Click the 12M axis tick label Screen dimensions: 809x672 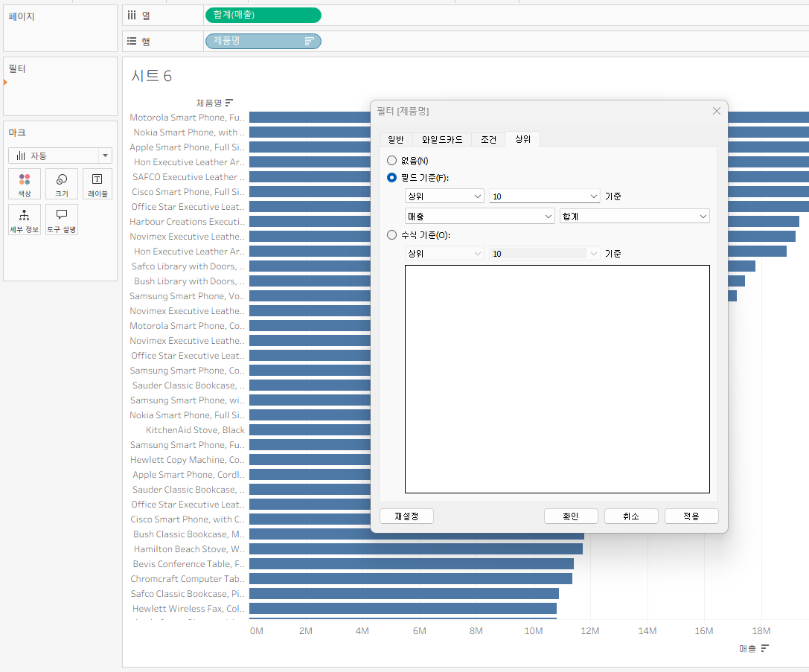(x=589, y=631)
